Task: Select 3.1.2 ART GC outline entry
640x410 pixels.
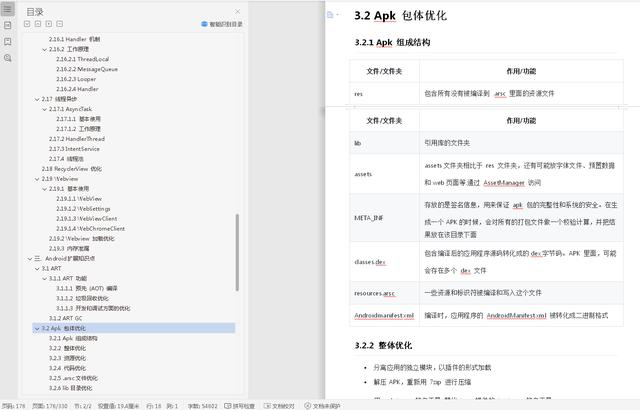Action: tap(66, 318)
